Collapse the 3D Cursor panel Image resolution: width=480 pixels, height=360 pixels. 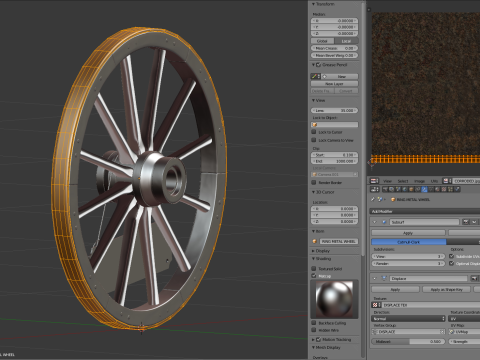pos(313,192)
